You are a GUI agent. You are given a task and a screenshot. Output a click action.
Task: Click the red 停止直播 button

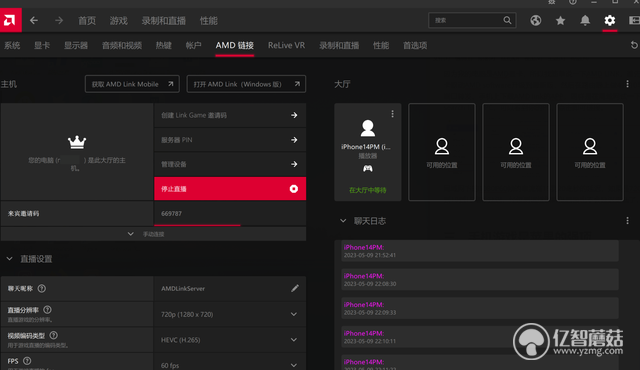click(x=230, y=188)
